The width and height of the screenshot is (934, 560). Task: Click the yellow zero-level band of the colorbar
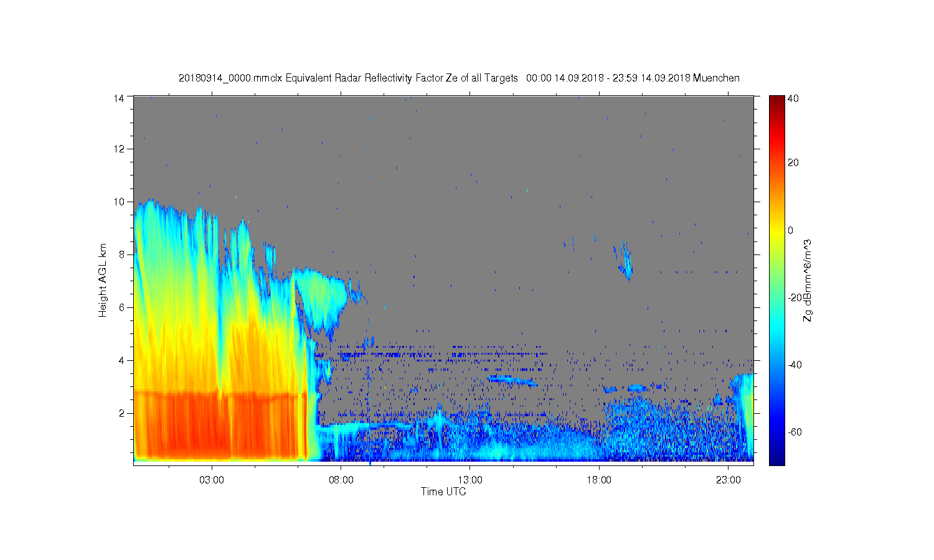[x=776, y=230]
